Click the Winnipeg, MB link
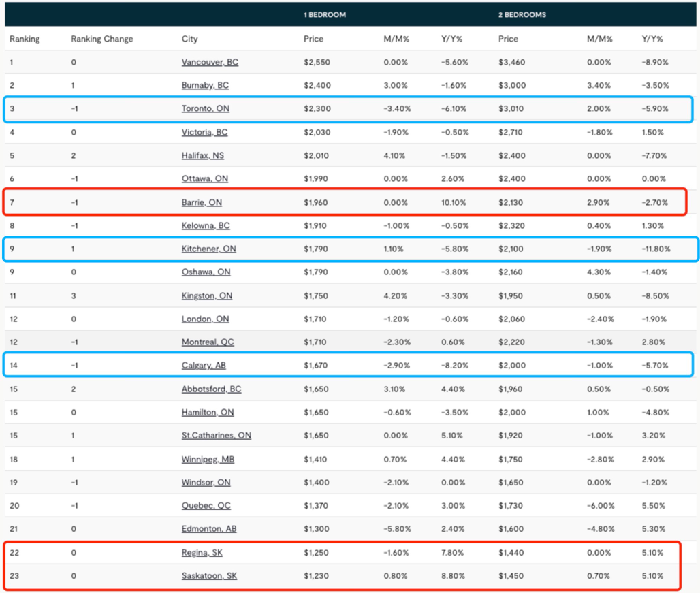 (x=208, y=460)
